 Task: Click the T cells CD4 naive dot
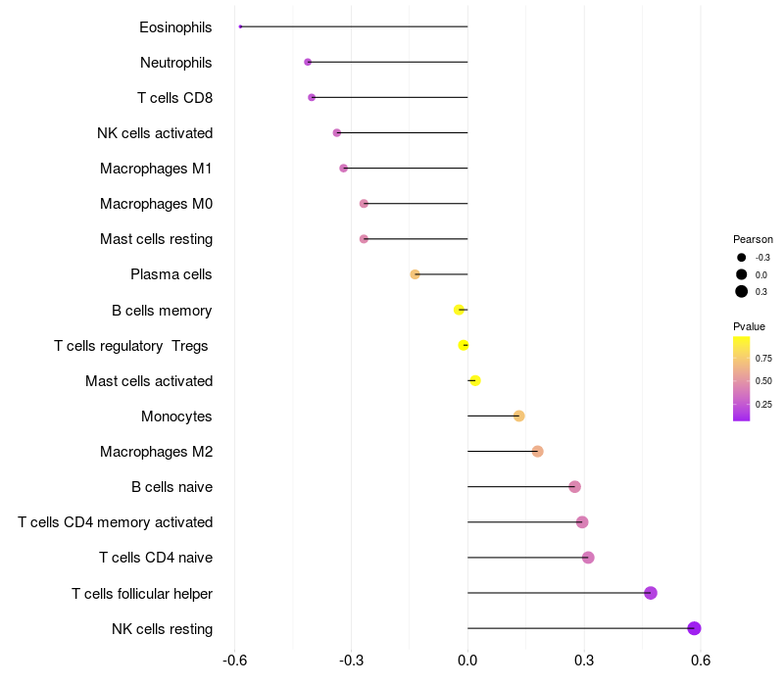pyautogui.click(x=588, y=558)
